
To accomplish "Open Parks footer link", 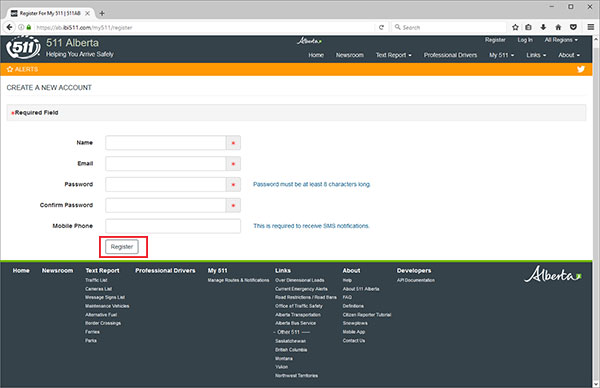I will tap(91, 341).
